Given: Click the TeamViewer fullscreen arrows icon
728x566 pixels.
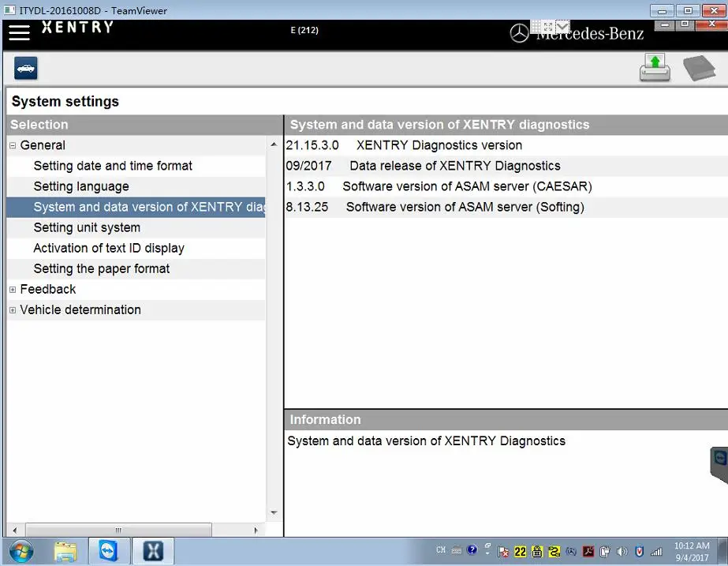Looking at the screenshot, I should coord(548,27).
